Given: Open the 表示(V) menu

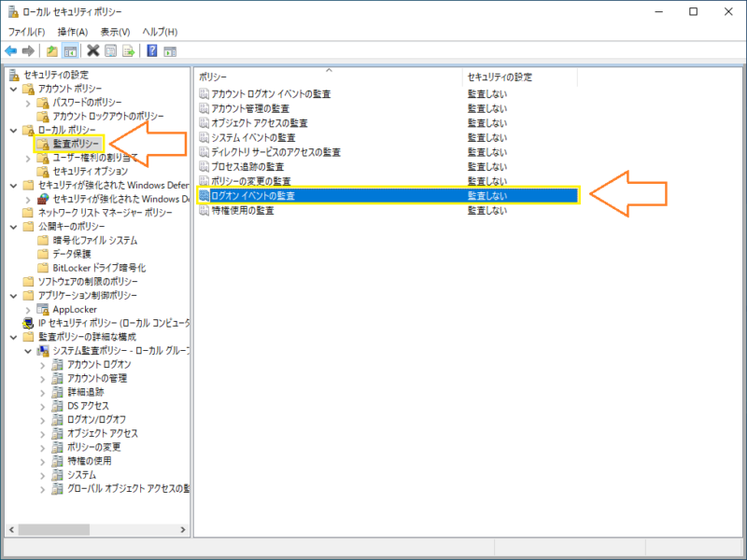Looking at the screenshot, I should [x=115, y=32].
